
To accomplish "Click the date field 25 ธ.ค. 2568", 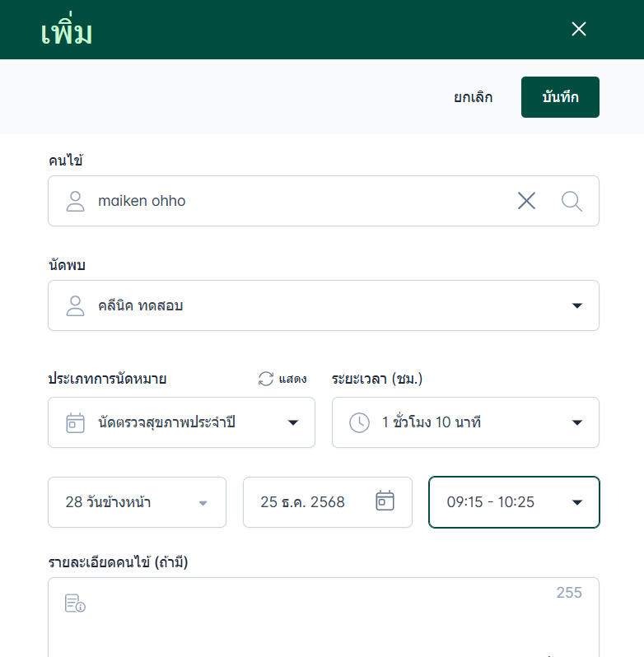I will 328,502.
